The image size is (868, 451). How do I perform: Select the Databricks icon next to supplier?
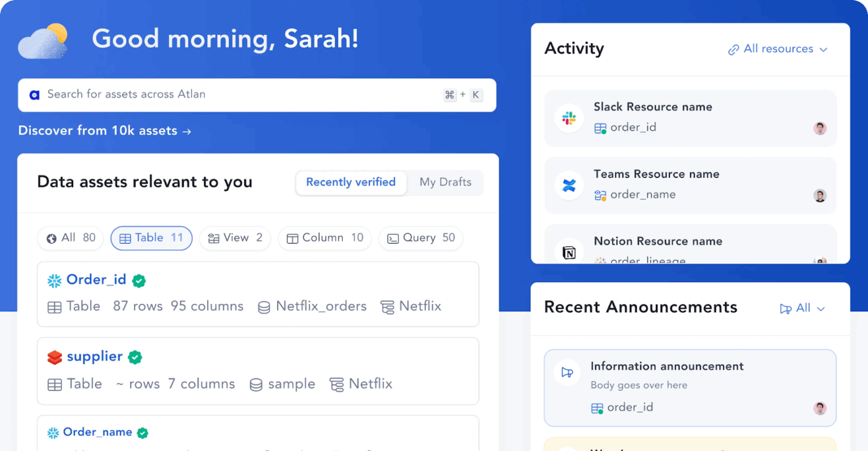tap(55, 357)
